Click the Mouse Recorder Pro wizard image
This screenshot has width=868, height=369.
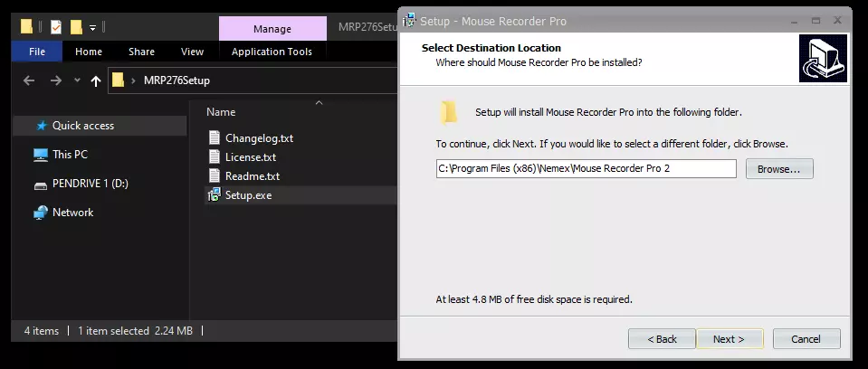pyautogui.click(x=823, y=58)
